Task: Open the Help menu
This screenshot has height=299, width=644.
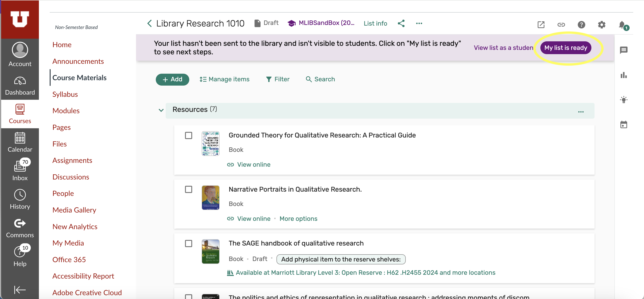Action: pyautogui.click(x=20, y=256)
